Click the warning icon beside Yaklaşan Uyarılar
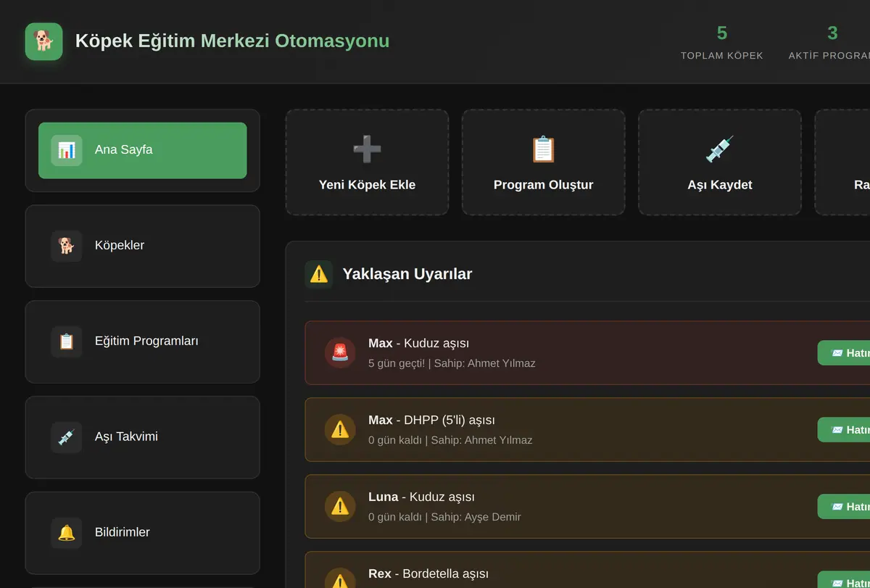 coord(319,274)
